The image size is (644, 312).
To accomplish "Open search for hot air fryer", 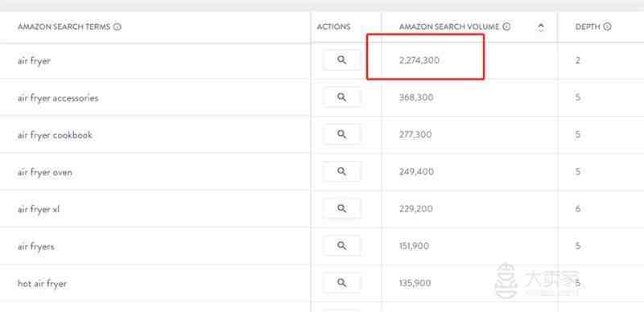I will pyautogui.click(x=341, y=283).
